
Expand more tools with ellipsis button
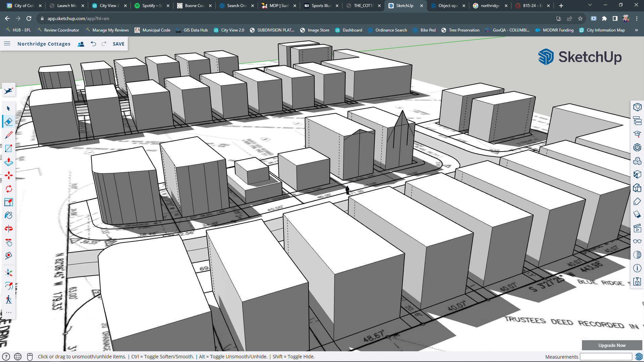(8, 312)
